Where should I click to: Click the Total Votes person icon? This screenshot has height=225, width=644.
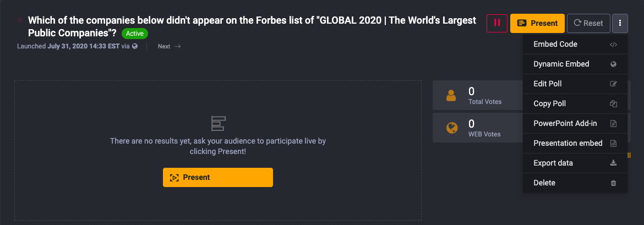(x=451, y=96)
